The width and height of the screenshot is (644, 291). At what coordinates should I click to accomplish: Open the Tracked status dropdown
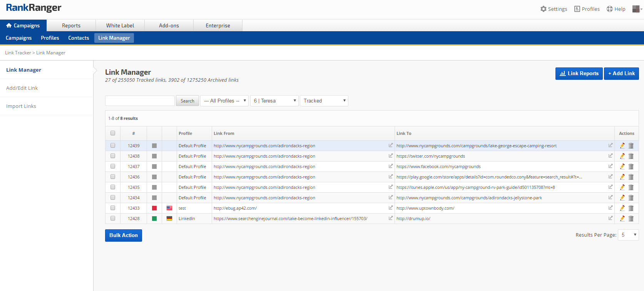click(x=324, y=101)
